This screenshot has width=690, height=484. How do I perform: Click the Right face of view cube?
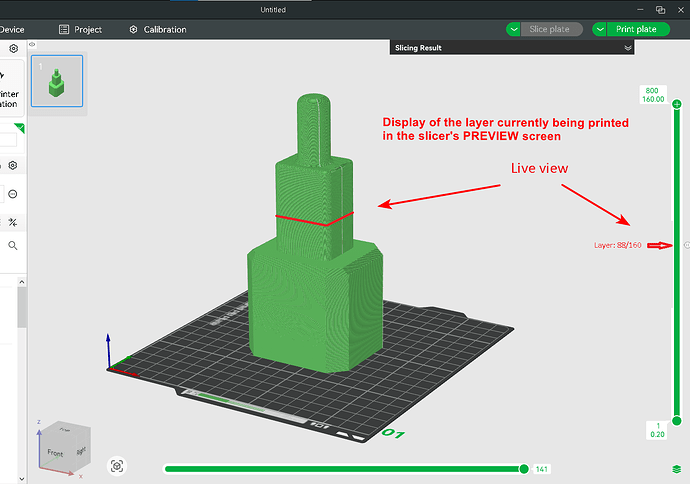[x=81, y=451]
